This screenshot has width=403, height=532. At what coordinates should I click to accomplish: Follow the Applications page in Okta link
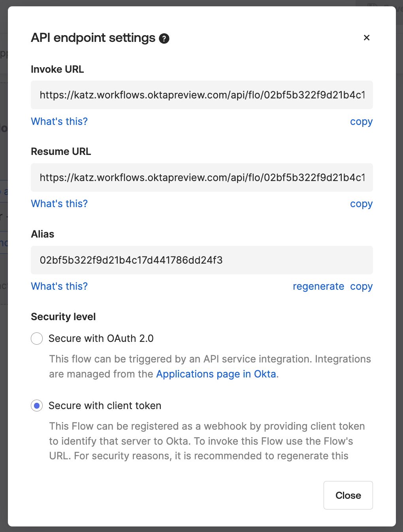point(216,374)
